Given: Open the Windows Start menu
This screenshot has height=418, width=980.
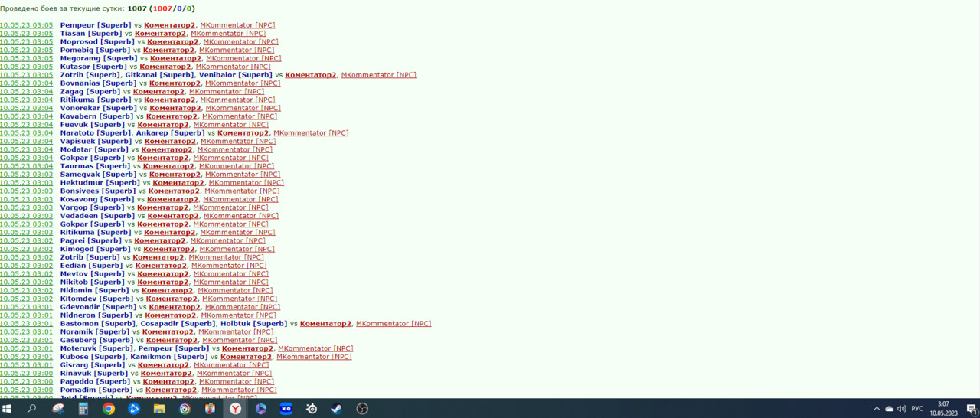Looking at the screenshot, I should tap(7, 409).
